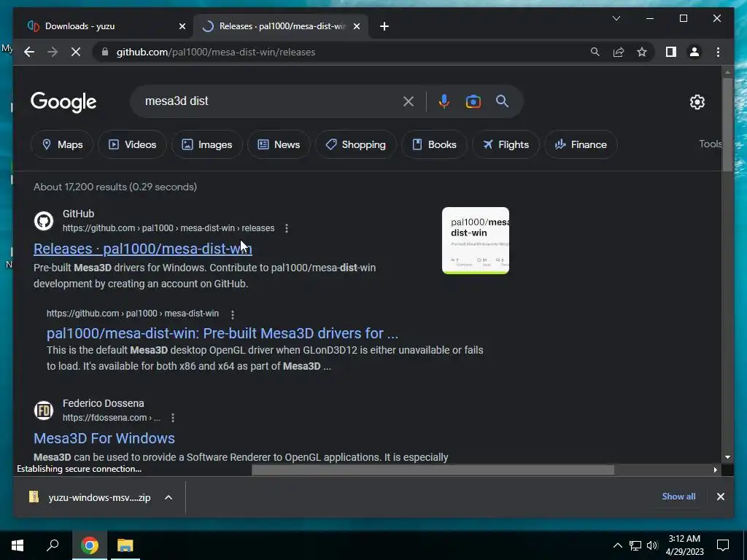
Task: Click the GitHub favicon in first result
Action: click(x=44, y=221)
